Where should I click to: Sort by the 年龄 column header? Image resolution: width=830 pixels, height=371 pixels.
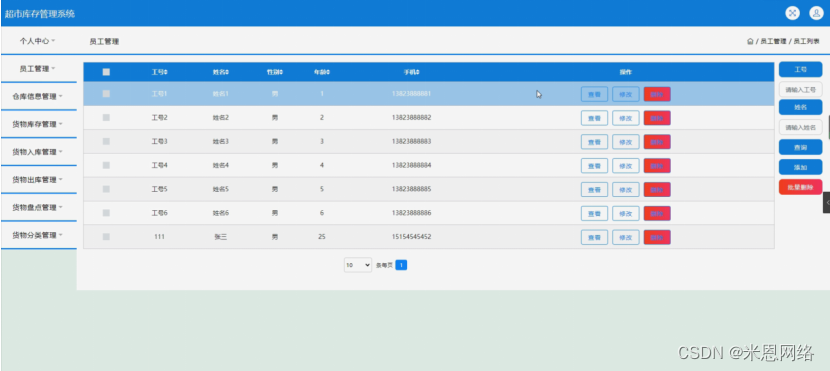tap(321, 72)
